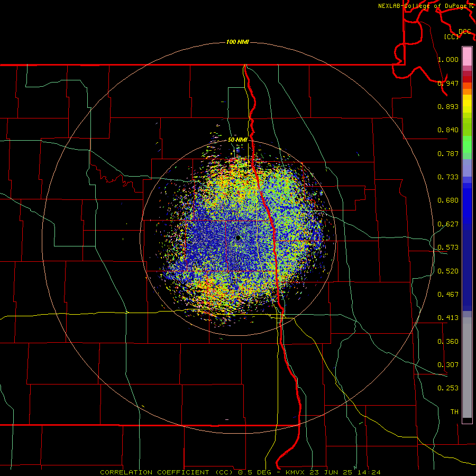Click the 0.520 legend value
The width and height of the screenshot is (476, 476).
pyautogui.click(x=448, y=271)
